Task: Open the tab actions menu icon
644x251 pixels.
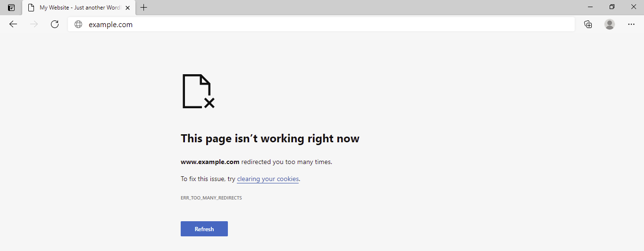Action: tap(11, 8)
